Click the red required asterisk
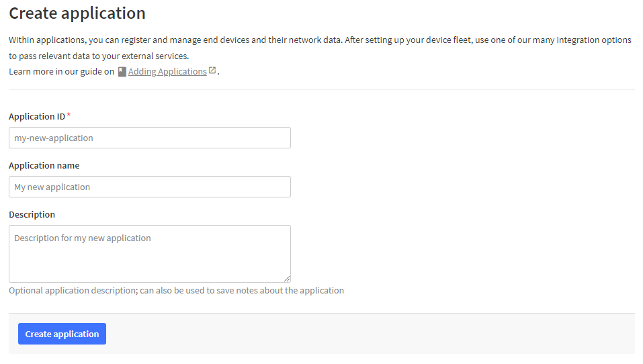The width and height of the screenshot is (643, 364). [69, 116]
